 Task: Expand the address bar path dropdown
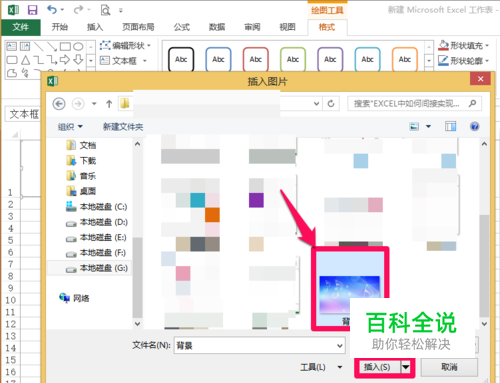pyautogui.click(x=316, y=104)
